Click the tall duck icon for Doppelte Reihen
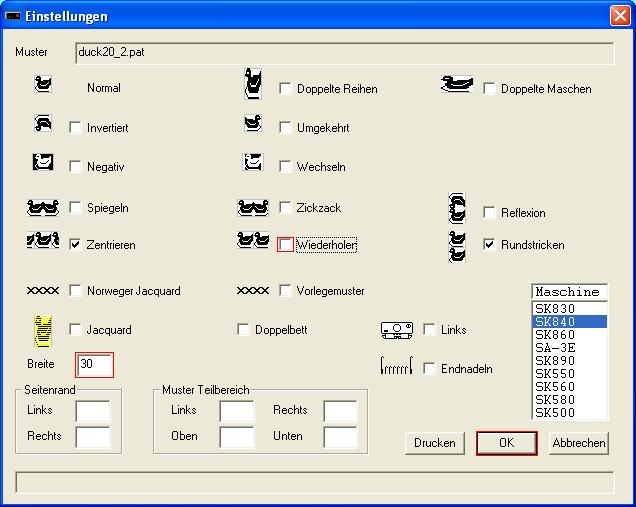Screen dimensions: 636x507 coord(253,84)
